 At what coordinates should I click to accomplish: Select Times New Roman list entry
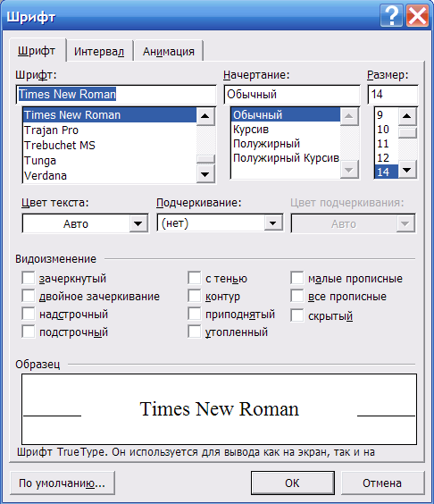(x=110, y=115)
